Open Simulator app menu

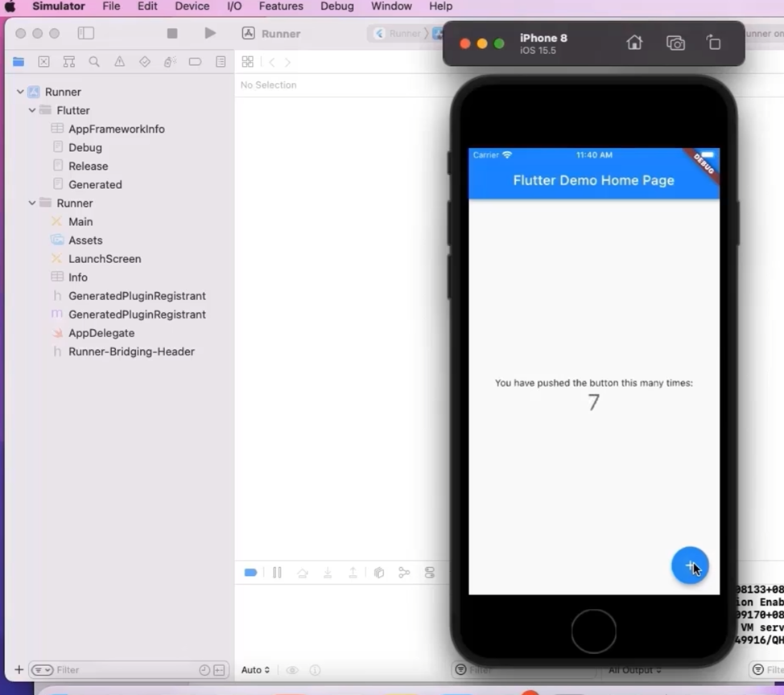(x=59, y=6)
